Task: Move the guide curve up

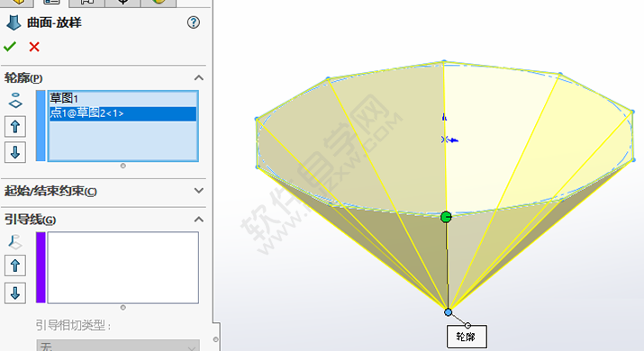Action: click(15, 265)
